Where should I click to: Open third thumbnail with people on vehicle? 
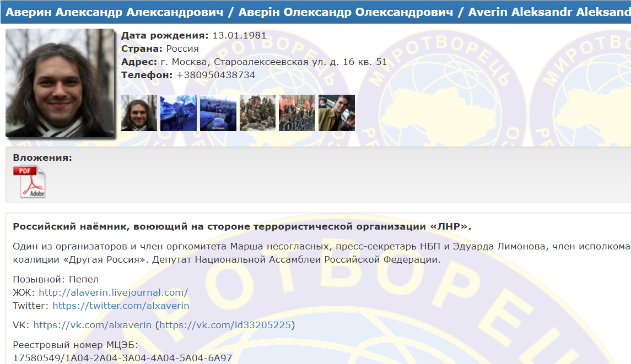click(x=218, y=113)
